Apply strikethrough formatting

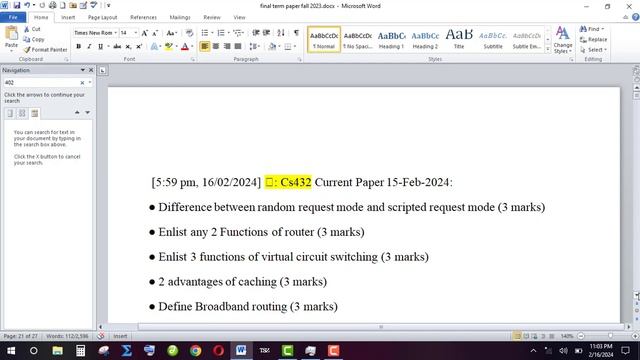117,47
